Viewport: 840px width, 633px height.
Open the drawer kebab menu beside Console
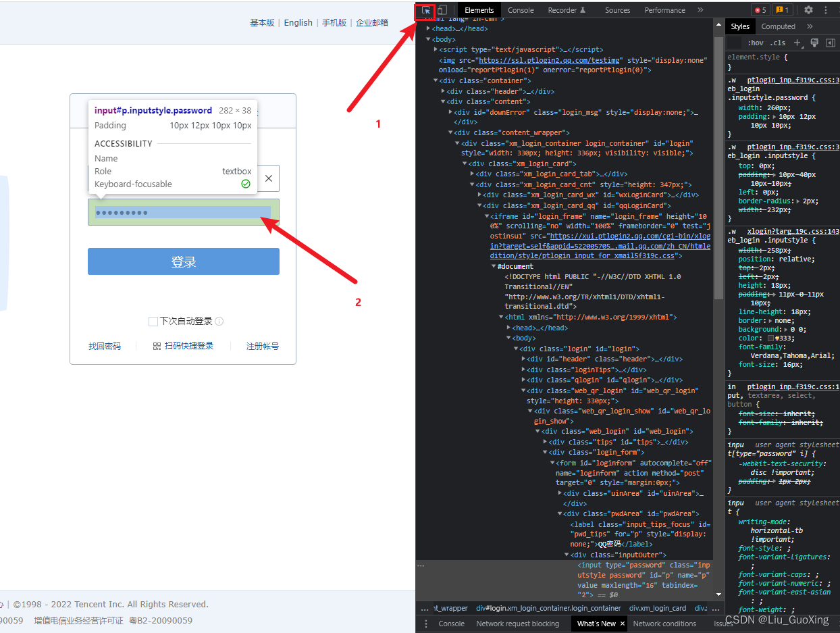[425, 624]
